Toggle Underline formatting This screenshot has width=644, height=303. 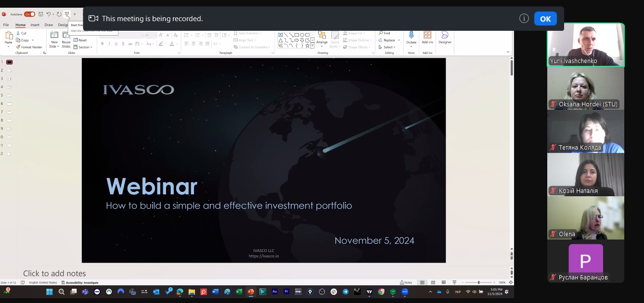pyautogui.click(x=116, y=44)
